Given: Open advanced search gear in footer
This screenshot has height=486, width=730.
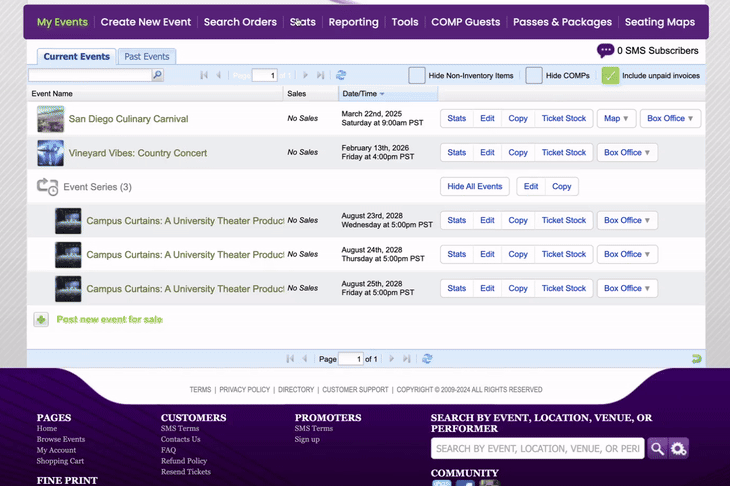Looking at the screenshot, I should click(x=679, y=449).
